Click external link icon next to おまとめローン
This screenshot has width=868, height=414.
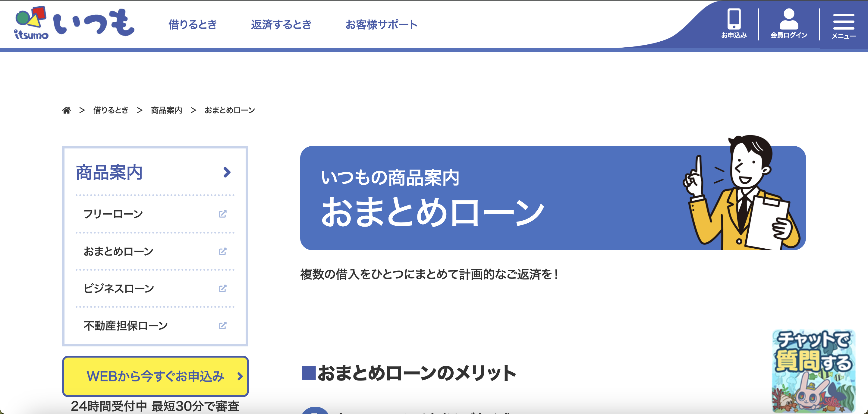(x=223, y=251)
